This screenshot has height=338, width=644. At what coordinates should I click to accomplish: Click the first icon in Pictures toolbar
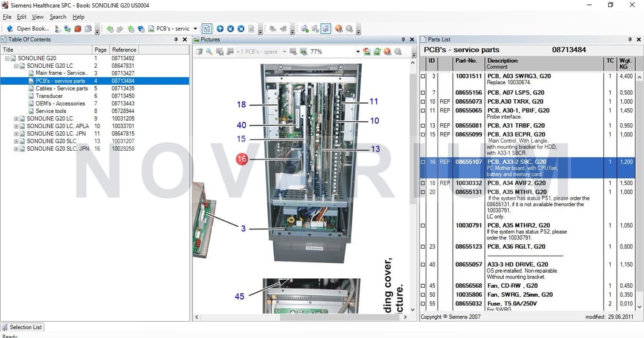[199, 52]
